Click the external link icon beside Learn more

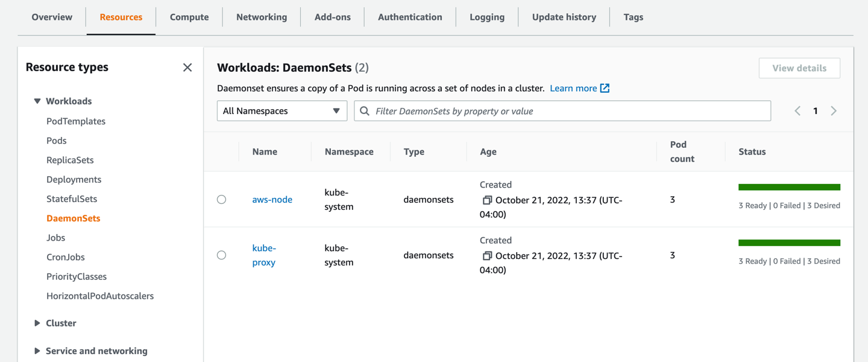coord(605,88)
